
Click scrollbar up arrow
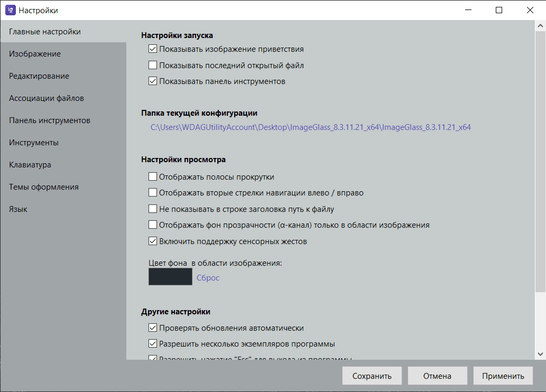[x=541, y=25]
